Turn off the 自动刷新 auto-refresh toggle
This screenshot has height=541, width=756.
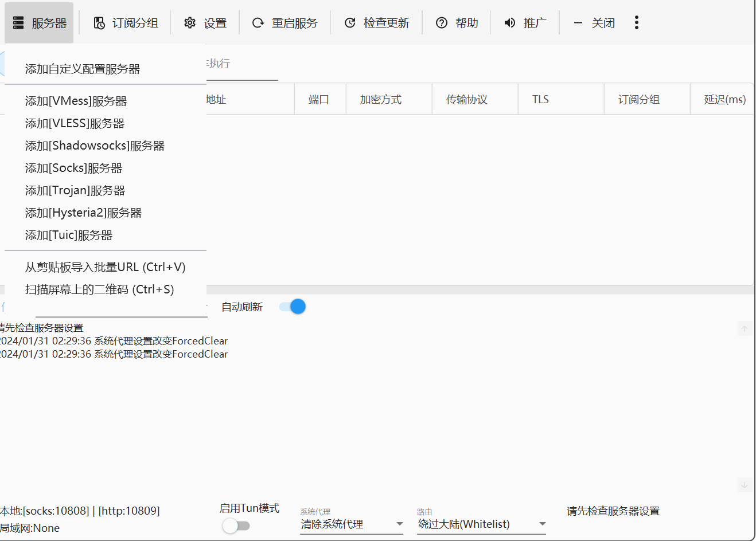point(293,307)
